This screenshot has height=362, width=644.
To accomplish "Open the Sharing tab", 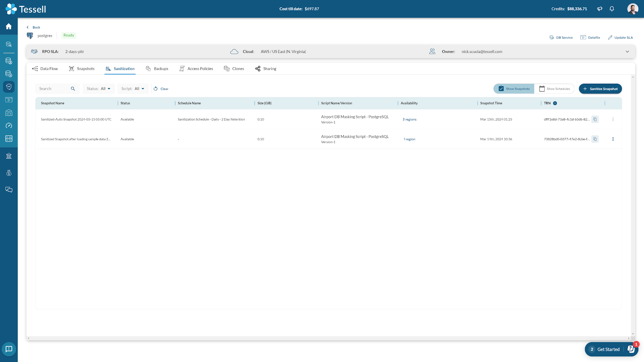I will point(266,69).
